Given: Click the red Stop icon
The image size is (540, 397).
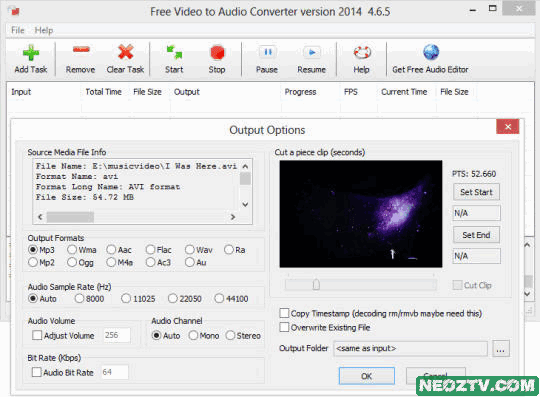Looking at the screenshot, I should [217, 53].
